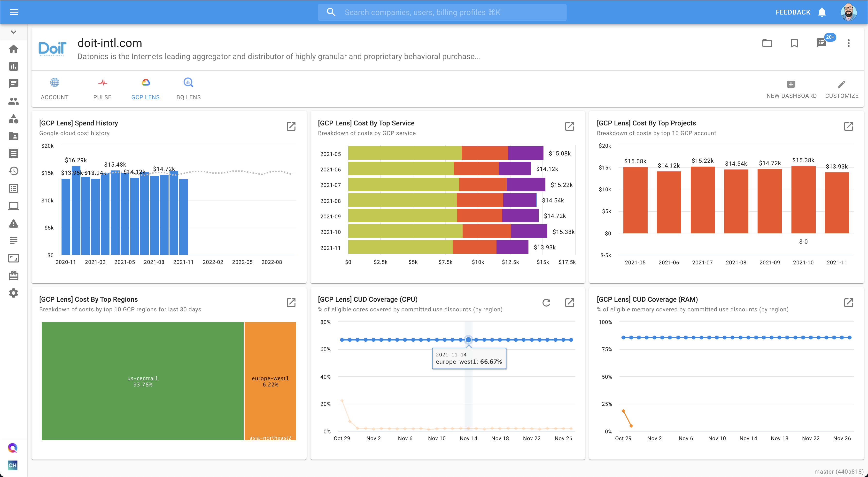Open the three-dot more options menu
This screenshot has width=868, height=477.
tap(848, 43)
